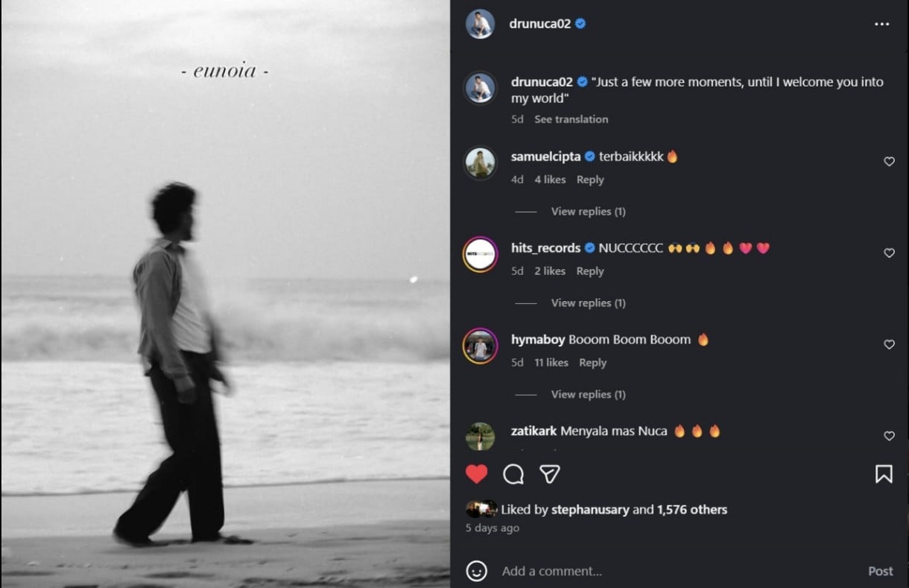This screenshot has width=909, height=588.
Task: Expand replies under hits_records' comment
Action: point(588,303)
